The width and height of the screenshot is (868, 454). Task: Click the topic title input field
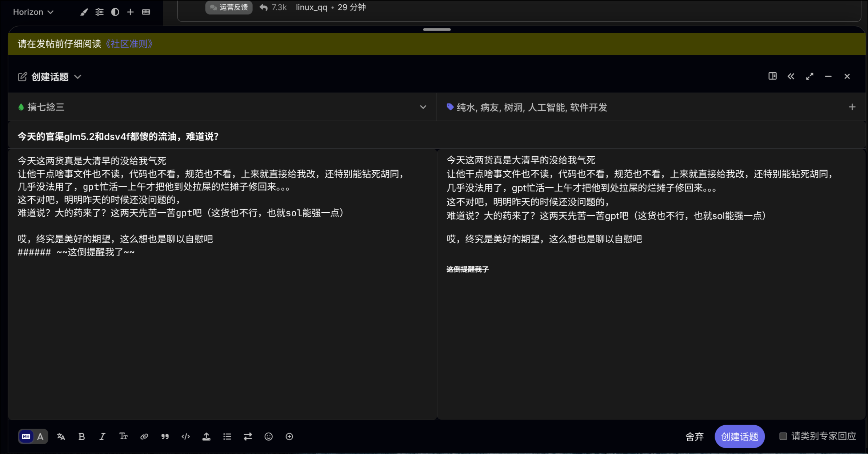click(437, 136)
